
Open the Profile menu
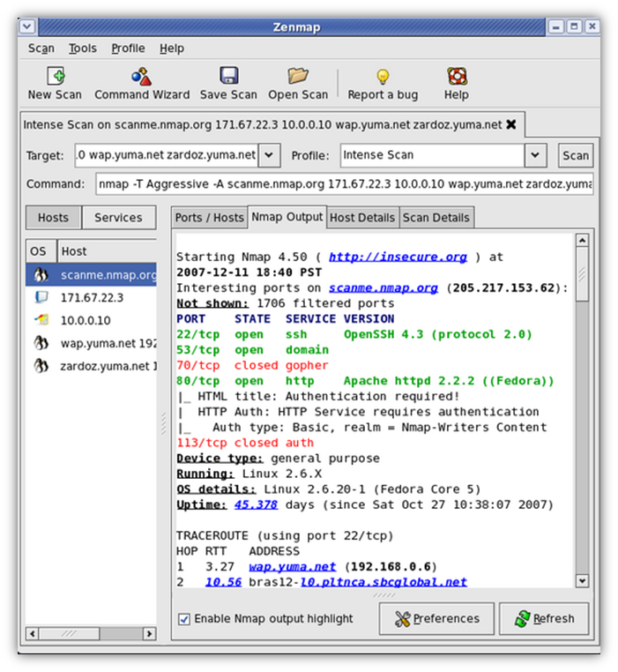tap(128, 49)
